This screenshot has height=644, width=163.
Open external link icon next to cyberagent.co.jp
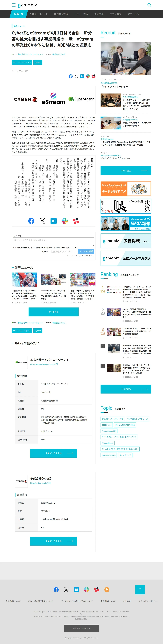pyautogui.click(x=57, y=364)
